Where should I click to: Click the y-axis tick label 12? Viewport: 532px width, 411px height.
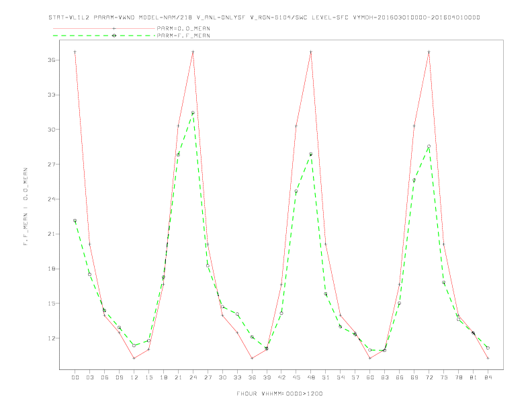pos(52,338)
